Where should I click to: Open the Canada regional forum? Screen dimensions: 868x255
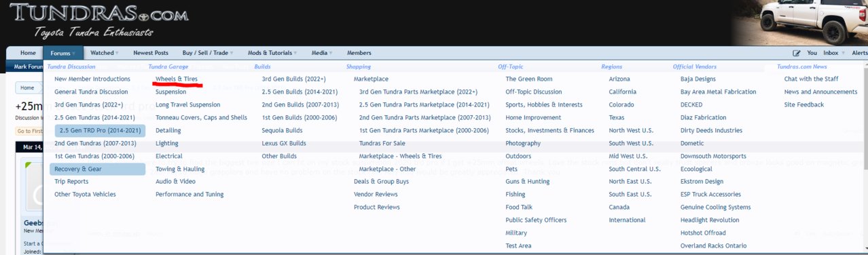tap(619, 207)
